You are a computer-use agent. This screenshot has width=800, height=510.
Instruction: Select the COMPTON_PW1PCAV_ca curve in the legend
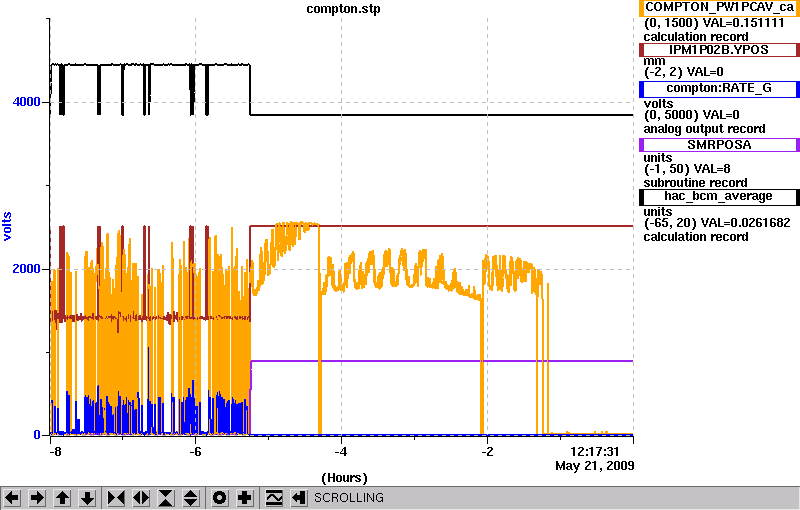[x=719, y=8]
